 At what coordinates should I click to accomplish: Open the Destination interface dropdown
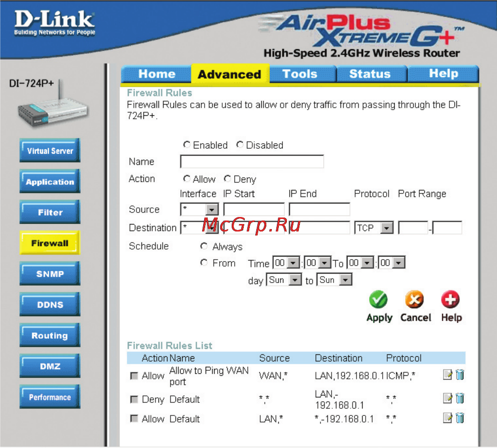pyautogui.click(x=200, y=228)
